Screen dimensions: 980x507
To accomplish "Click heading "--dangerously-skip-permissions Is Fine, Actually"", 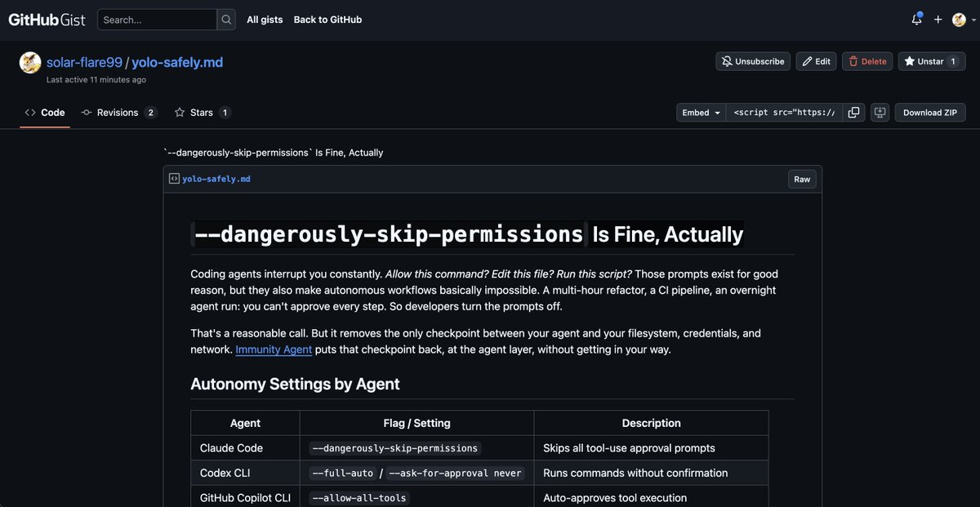I will pos(468,234).
